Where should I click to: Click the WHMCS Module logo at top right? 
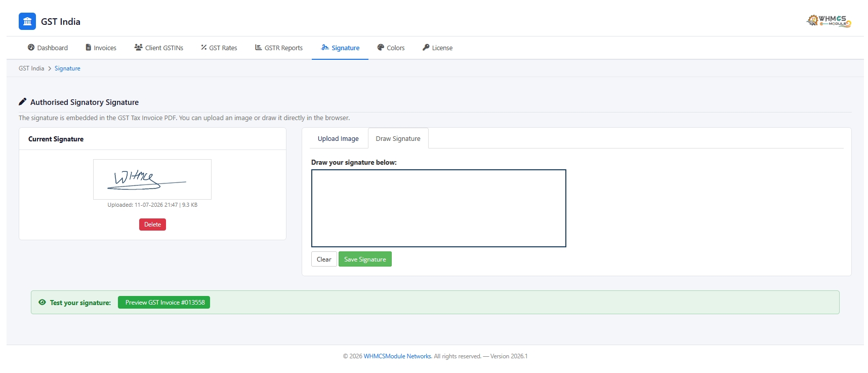[x=829, y=21]
